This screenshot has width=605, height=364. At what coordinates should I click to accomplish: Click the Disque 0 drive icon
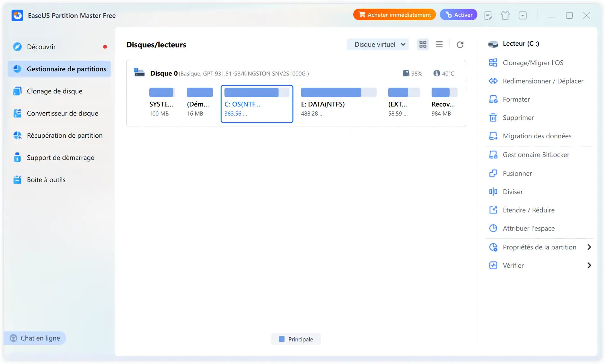point(139,72)
